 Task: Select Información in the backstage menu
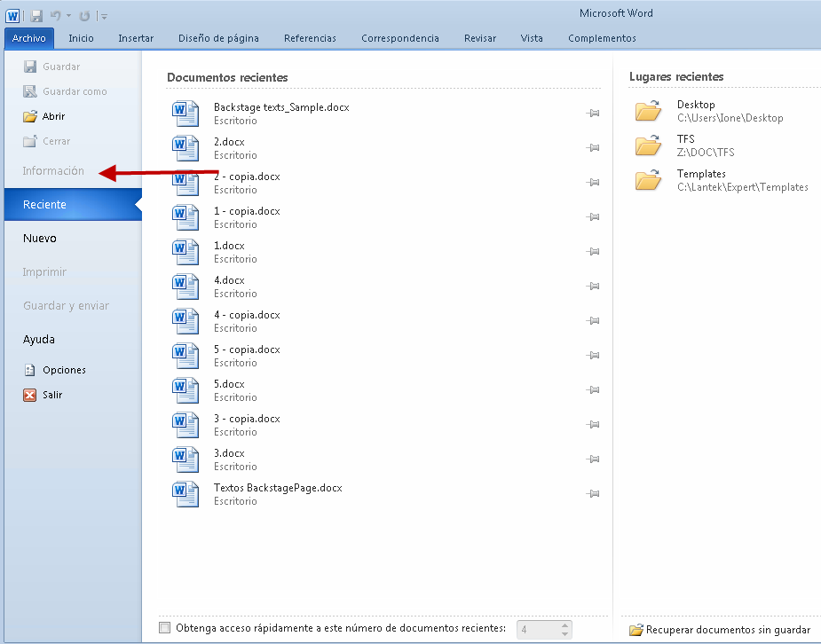tap(53, 171)
